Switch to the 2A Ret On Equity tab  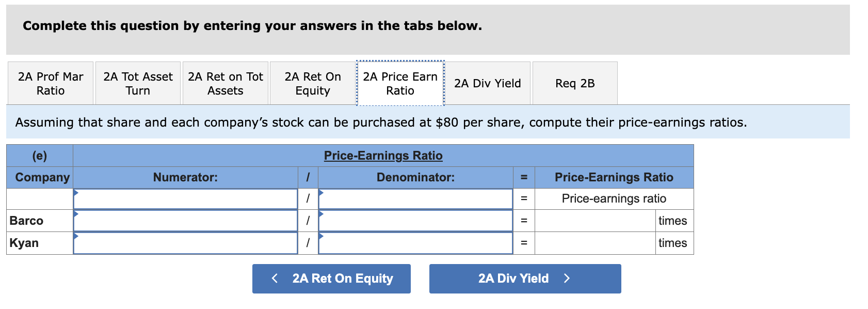(x=312, y=83)
